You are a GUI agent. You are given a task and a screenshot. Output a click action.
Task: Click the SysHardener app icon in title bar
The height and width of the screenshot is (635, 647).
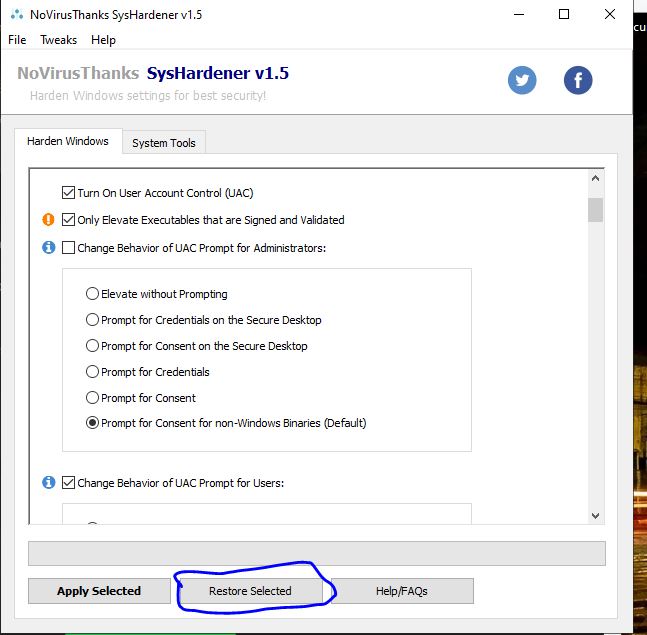point(17,15)
